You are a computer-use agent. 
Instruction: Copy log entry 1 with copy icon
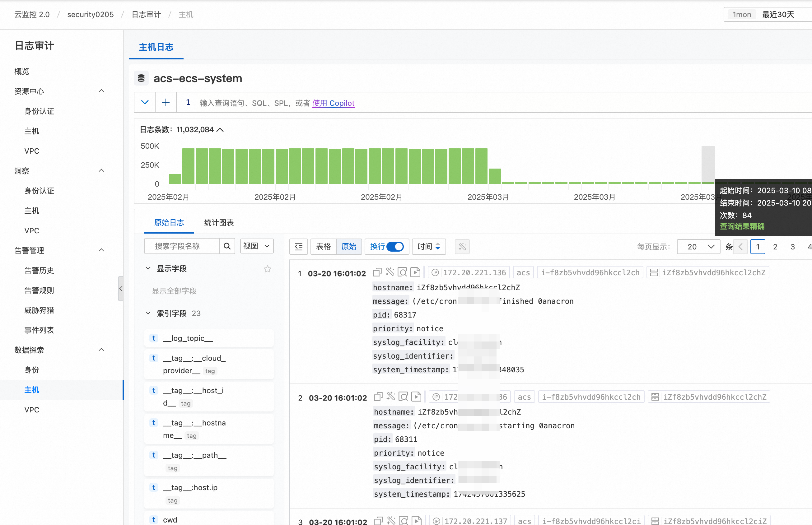(377, 272)
